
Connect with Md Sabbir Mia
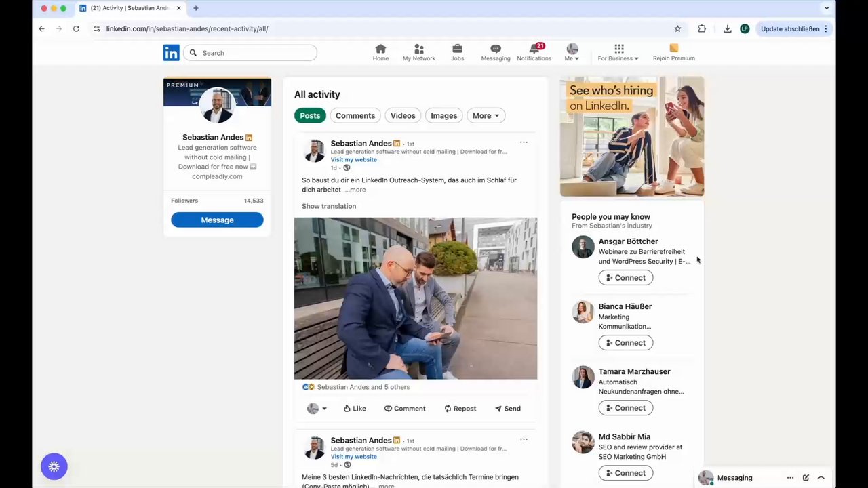(x=626, y=472)
